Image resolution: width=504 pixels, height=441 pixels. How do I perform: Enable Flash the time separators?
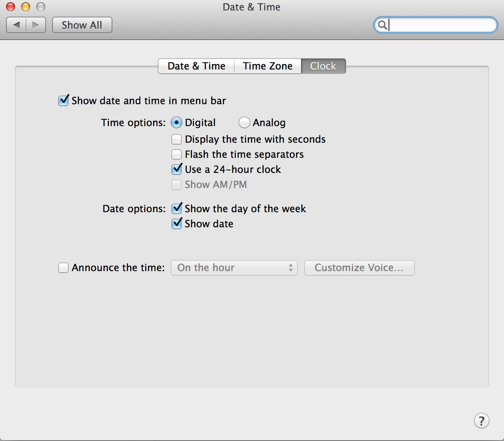click(177, 154)
